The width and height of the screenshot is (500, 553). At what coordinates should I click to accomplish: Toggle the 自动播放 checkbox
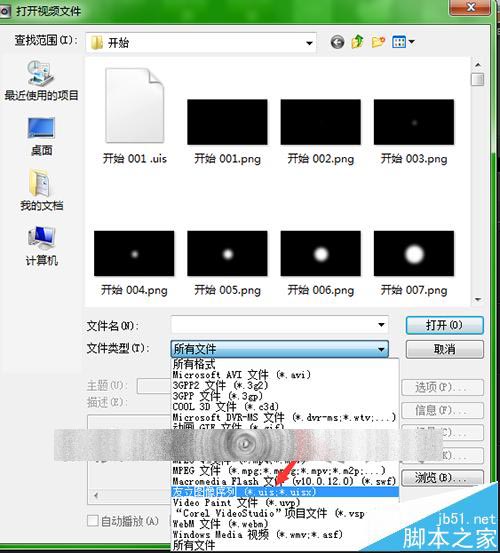92,521
